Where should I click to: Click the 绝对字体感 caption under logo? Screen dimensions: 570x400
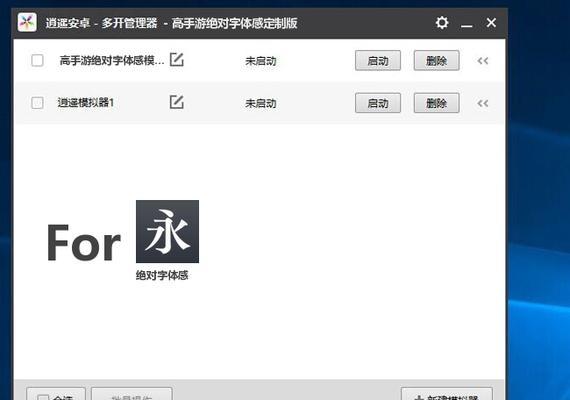(x=162, y=275)
